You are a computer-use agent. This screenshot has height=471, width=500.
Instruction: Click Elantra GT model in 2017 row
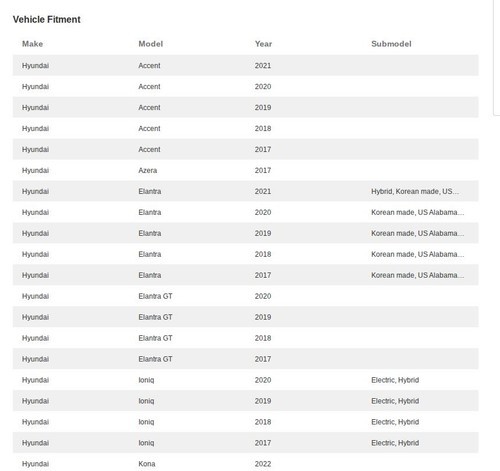click(x=155, y=359)
